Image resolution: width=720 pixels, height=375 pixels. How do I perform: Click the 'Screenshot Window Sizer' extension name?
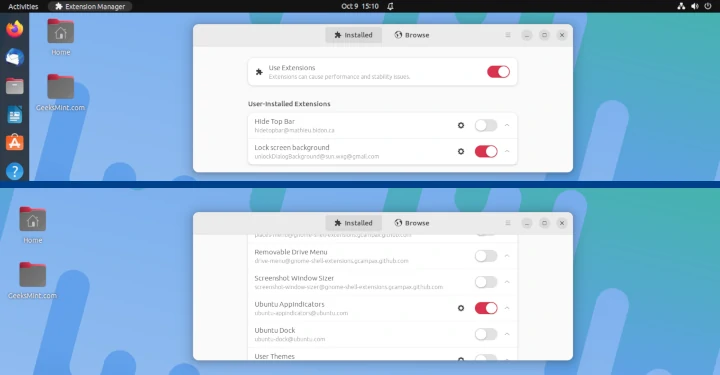pyautogui.click(x=294, y=278)
